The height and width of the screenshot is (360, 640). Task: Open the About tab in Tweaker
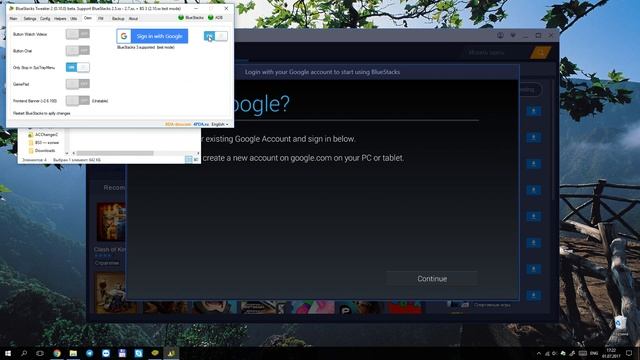point(133,18)
